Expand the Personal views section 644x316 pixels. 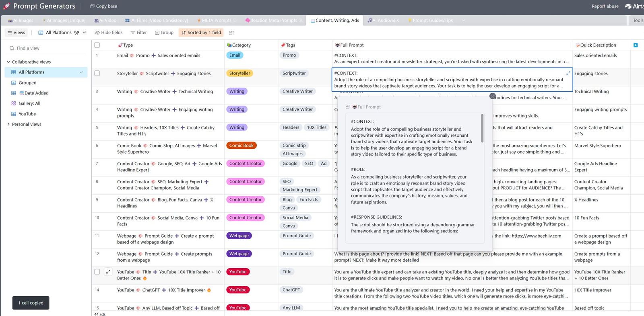coord(8,124)
